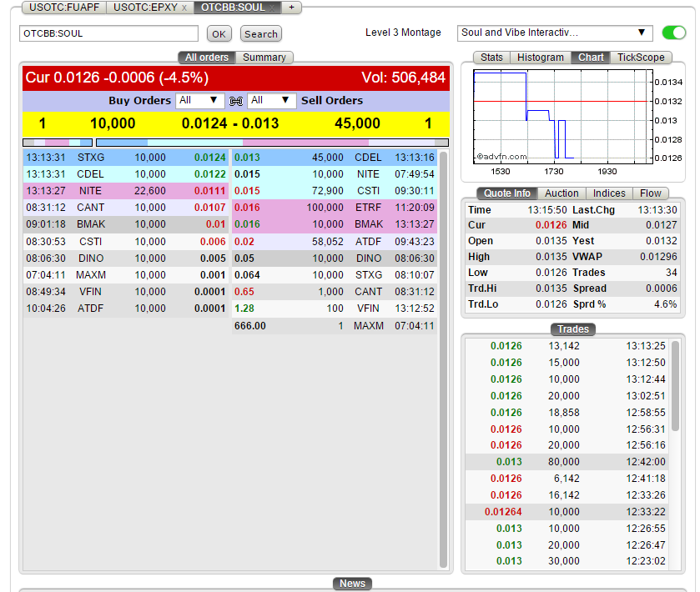This screenshot has height=592, width=700.
Task: Open the Sell Orders All filter dropdown
Action: pyautogui.click(x=271, y=100)
